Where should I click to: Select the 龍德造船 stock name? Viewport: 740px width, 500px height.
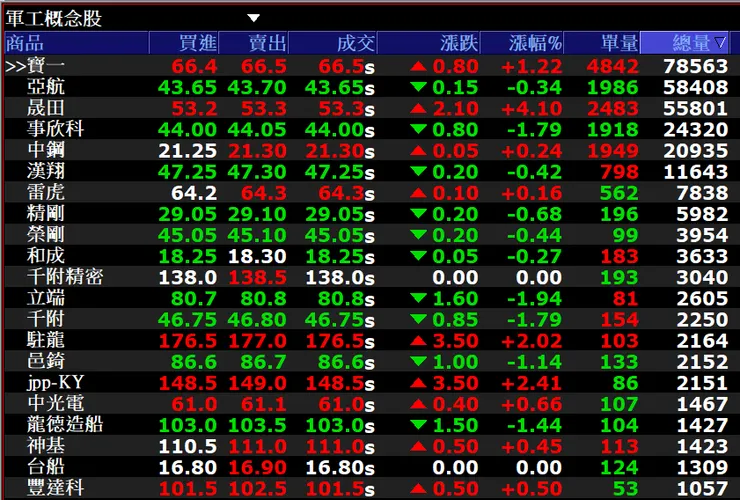(65, 424)
